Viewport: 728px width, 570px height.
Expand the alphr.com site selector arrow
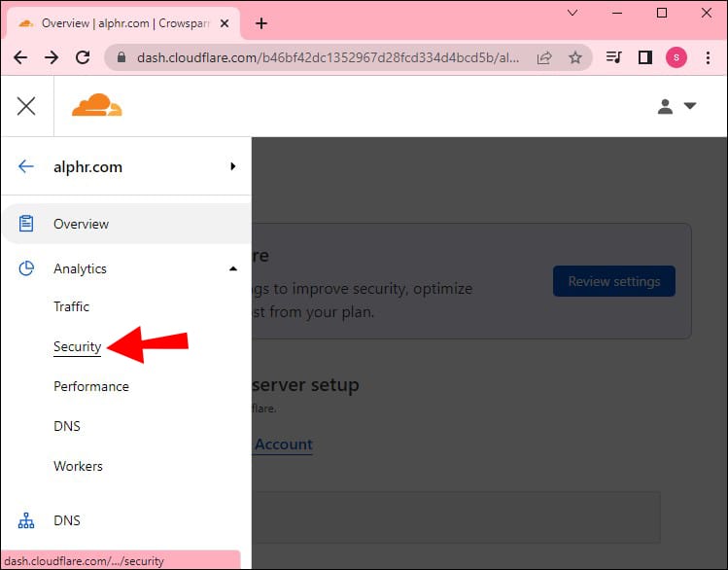233,166
